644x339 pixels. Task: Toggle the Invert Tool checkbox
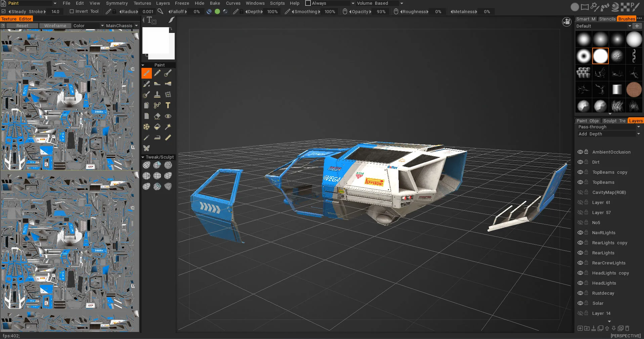pos(72,11)
